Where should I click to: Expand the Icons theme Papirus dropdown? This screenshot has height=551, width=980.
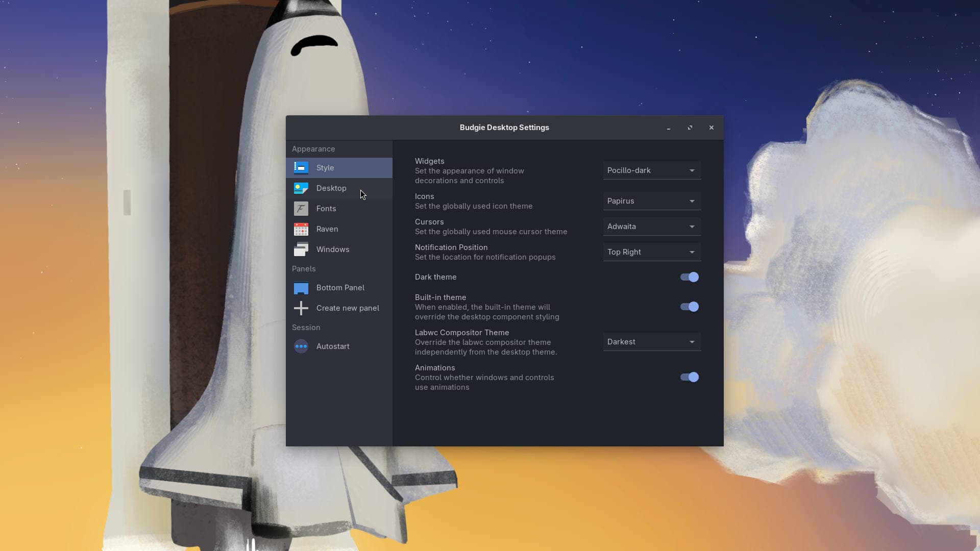(x=651, y=201)
